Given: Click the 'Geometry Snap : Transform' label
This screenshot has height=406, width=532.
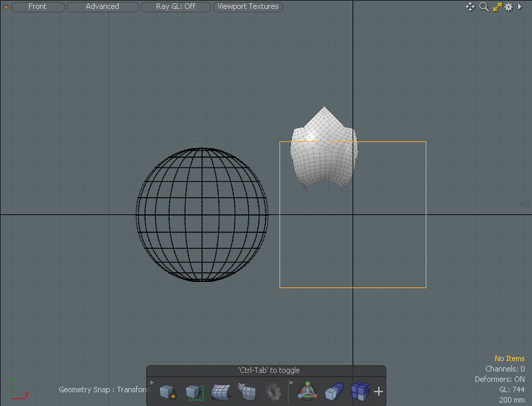Looking at the screenshot, I should (104, 389).
